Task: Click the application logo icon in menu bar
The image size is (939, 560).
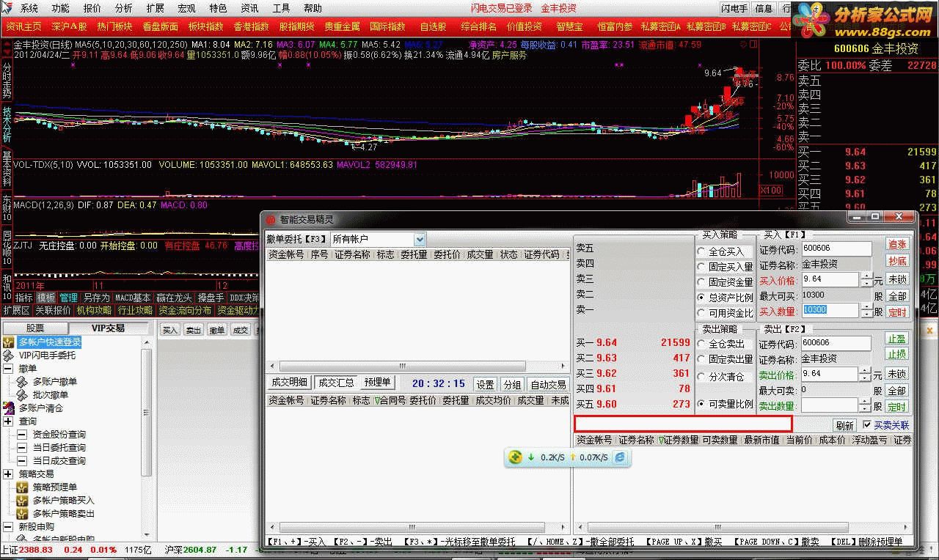Action: pyautogui.click(x=7, y=8)
